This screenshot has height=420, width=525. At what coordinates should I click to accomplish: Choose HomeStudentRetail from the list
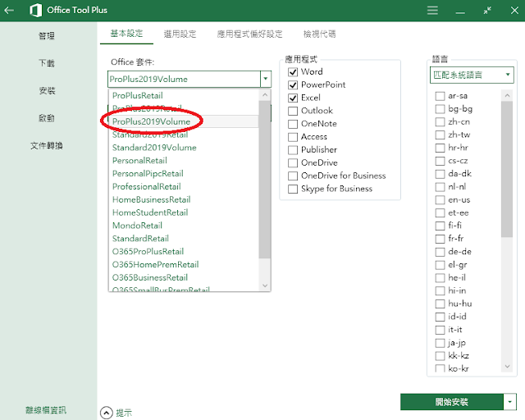click(x=184, y=212)
